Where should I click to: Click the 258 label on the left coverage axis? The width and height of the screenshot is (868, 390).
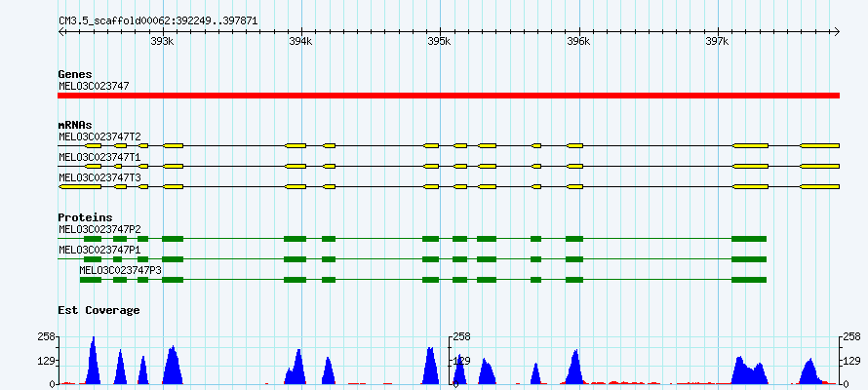pos(46,336)
